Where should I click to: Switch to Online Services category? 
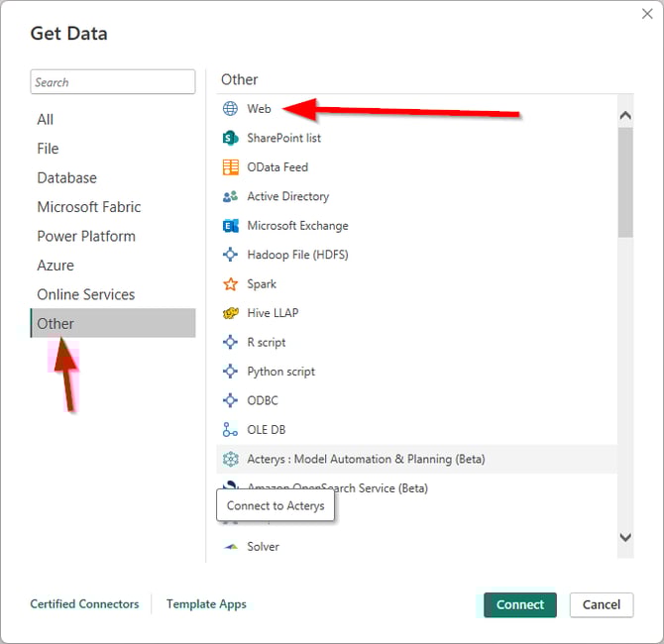pyautogui.click(x=86, y=294)
